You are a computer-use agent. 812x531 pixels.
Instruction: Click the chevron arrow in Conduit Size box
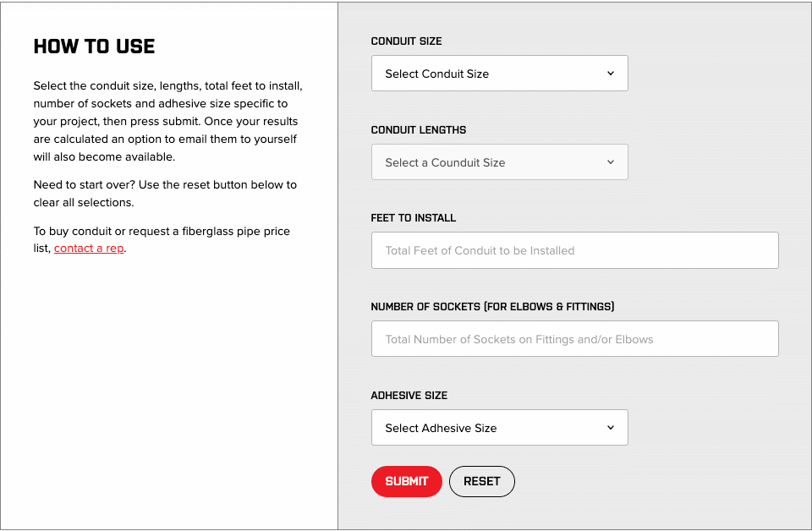tap(611, 74)
